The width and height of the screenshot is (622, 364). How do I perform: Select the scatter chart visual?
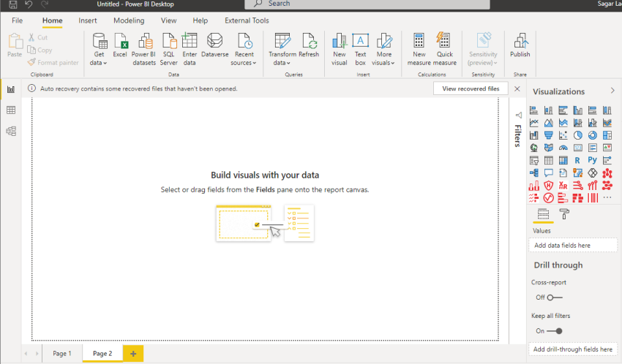tap(563, 135)
